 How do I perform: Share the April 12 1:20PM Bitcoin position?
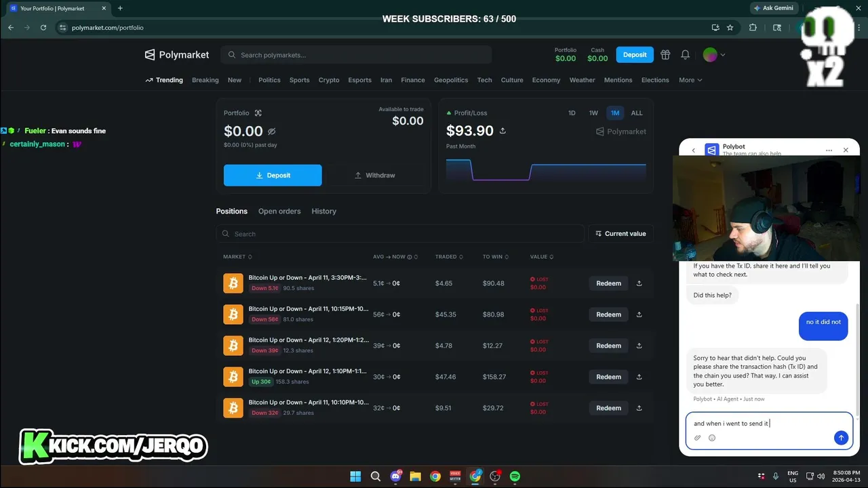[639, 346]
